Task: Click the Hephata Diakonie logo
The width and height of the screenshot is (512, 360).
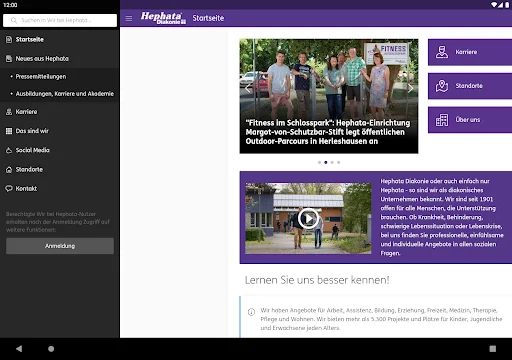Action: (x=163, y=18)
